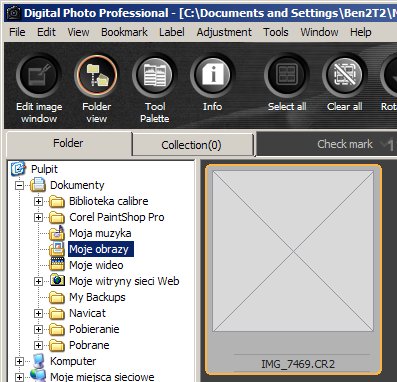This screenshot has width=397, height=382.
Task: Click the Komputer computer icon
Action: (38, 361)
